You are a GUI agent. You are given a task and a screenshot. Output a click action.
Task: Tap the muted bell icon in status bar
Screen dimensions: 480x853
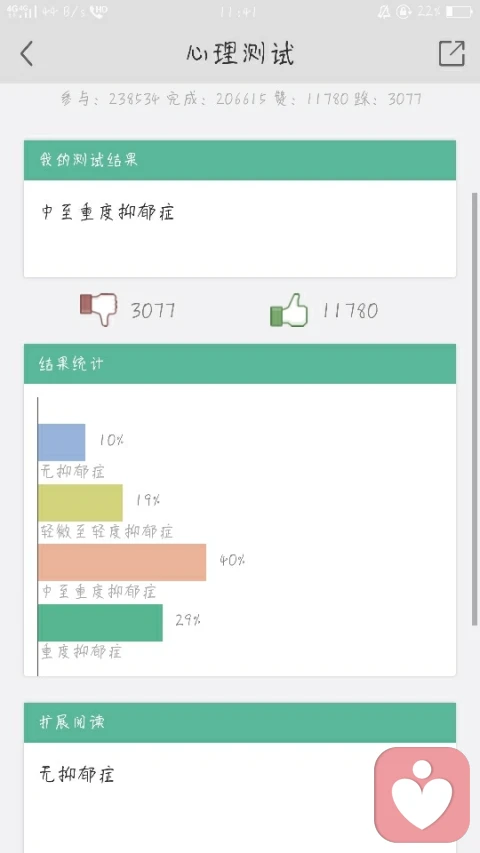tap(384, 11)
